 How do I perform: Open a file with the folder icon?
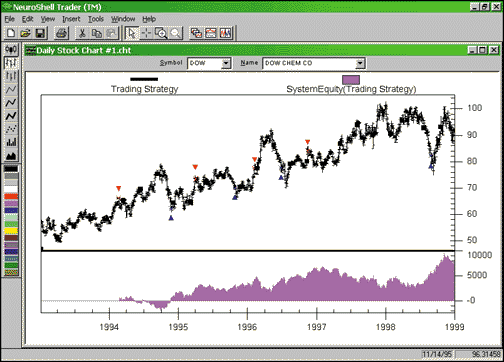(25, 33)
